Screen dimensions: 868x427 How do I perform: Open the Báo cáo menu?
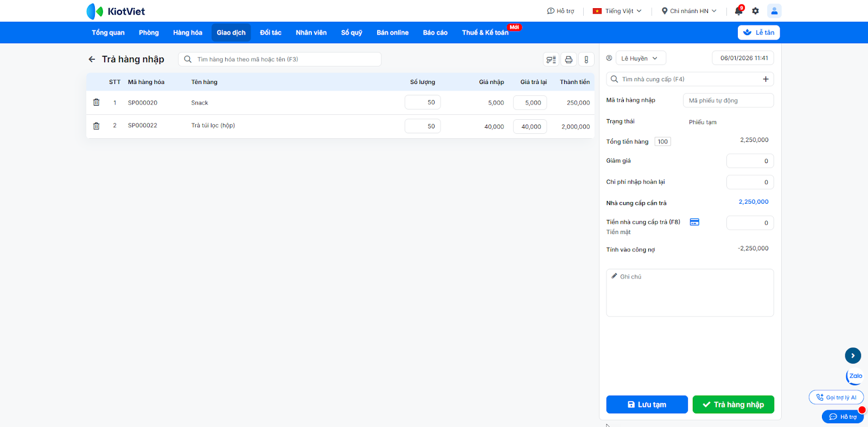tap(435, 33)
